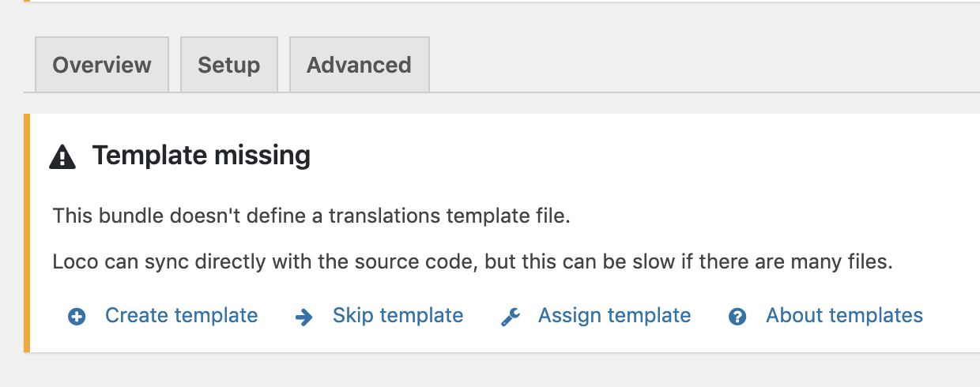Follow the Create template link
This screenshot has height=387, width=980.
pyautogui.click(x=181, y=316)
